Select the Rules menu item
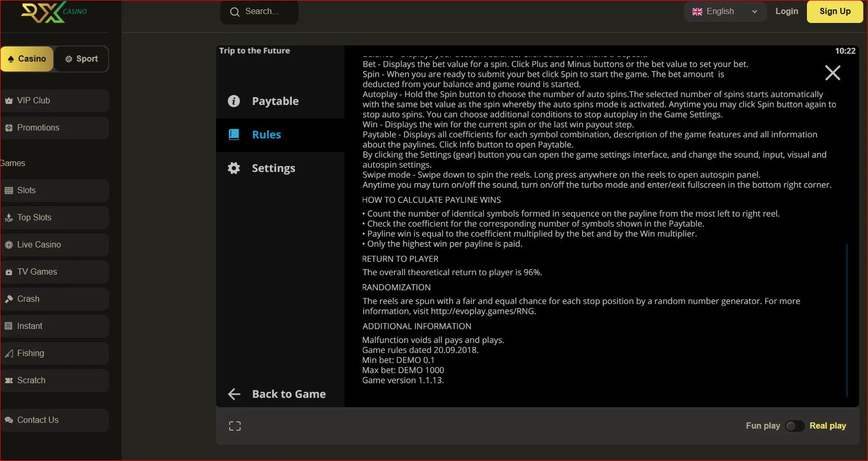The image size is (868, 461). coord(280,135)
